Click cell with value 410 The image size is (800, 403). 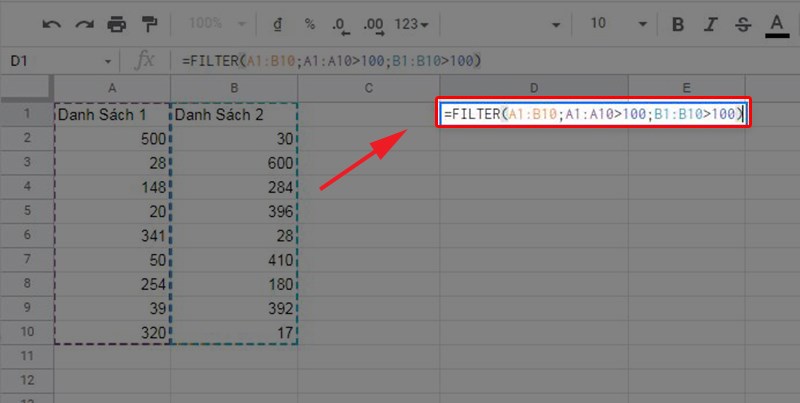(234, 260)
